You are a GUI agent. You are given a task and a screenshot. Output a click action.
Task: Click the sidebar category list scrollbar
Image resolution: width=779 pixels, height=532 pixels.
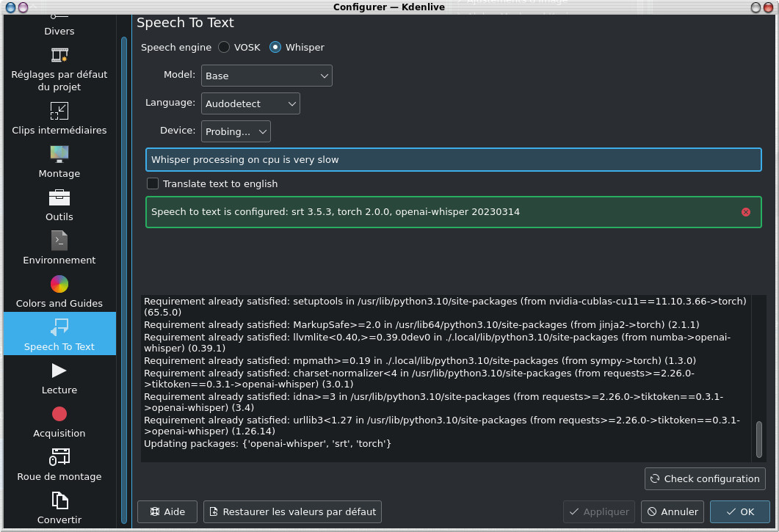123,280
